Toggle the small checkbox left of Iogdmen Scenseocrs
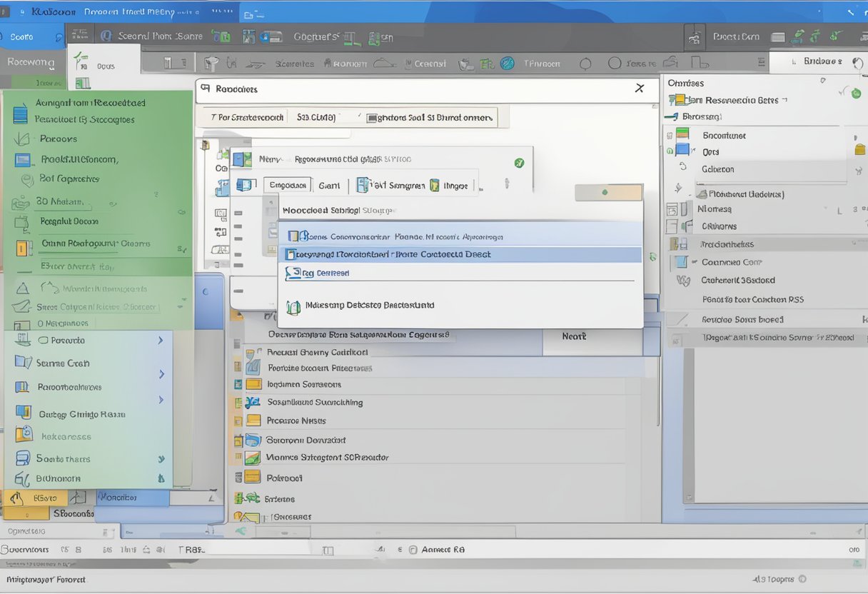 238,384
